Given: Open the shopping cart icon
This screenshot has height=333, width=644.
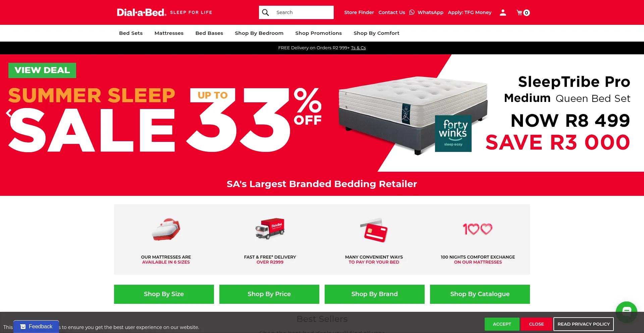Looking at the screenshot, I should click(523, 12).
